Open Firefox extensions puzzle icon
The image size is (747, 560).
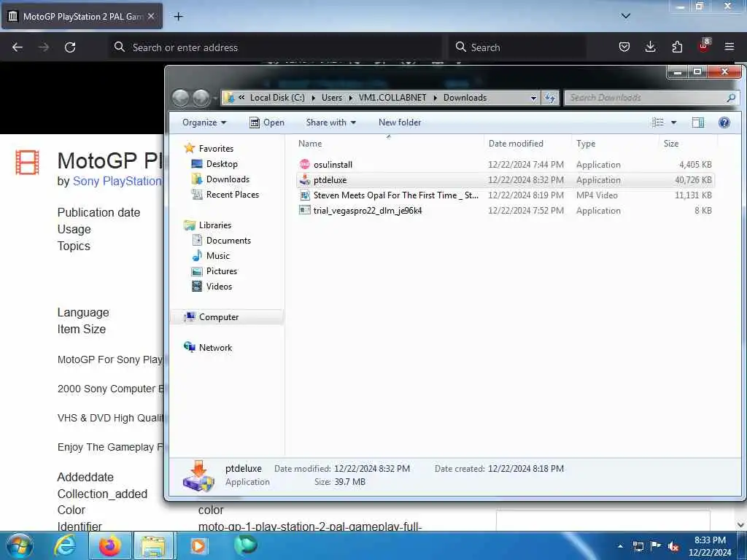point(677,47)
